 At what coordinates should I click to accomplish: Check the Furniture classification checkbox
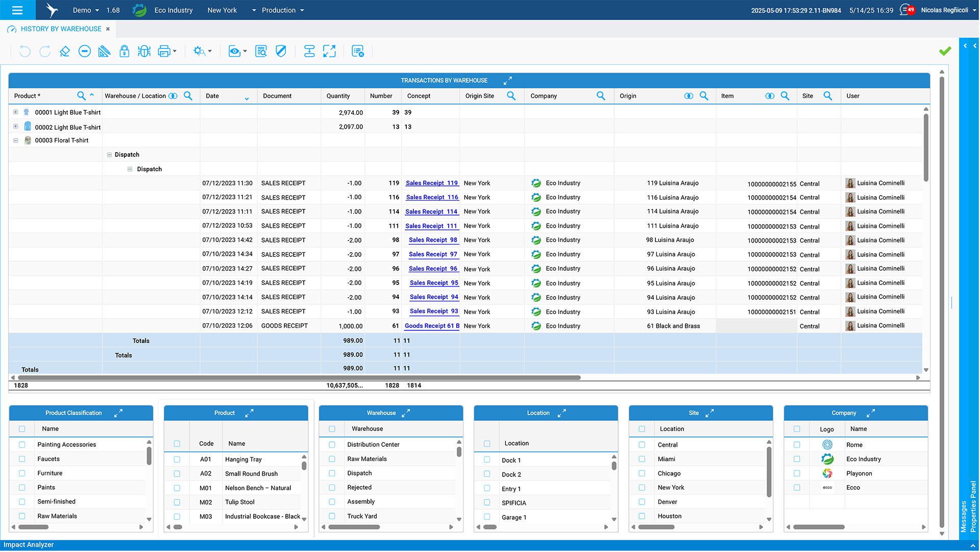pyautogui.click(x=22, y=473)
